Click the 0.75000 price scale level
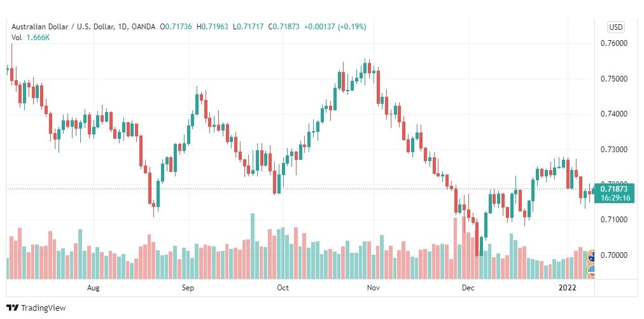The height and width of the screenshot is (319, 644). point(615,78)
